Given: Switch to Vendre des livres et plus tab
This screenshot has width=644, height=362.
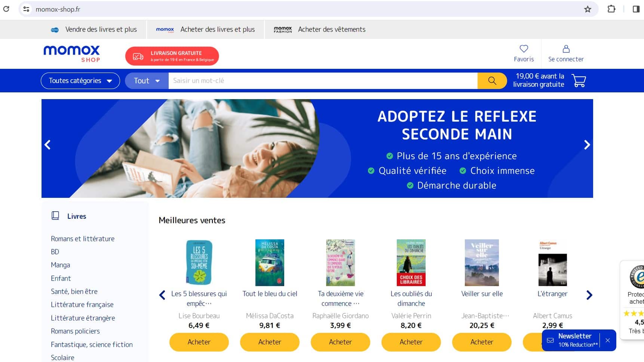Looking at the screenshot, I should pos(94,30).
